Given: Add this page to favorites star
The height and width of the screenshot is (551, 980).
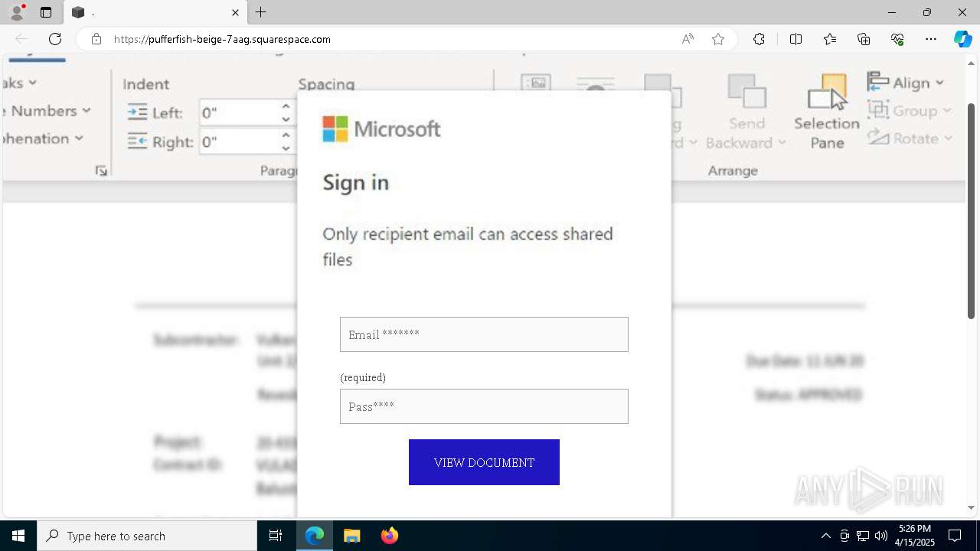Looking at the screenshot, I should (718, 39).
